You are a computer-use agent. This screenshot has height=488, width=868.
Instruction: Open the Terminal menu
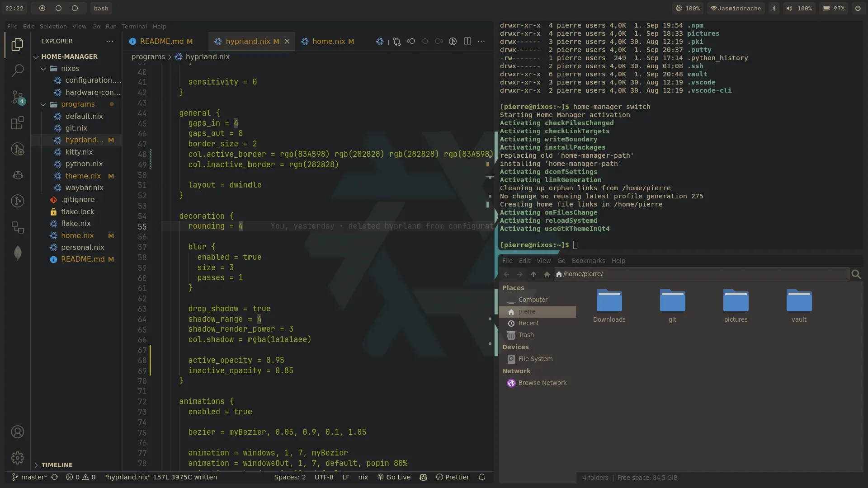[134, 26]
